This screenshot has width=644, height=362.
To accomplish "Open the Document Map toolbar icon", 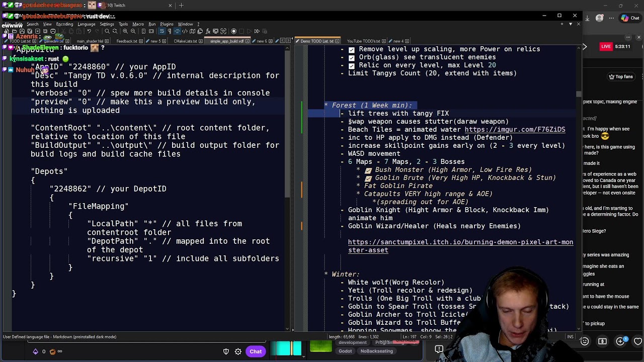I will [192, 31].
